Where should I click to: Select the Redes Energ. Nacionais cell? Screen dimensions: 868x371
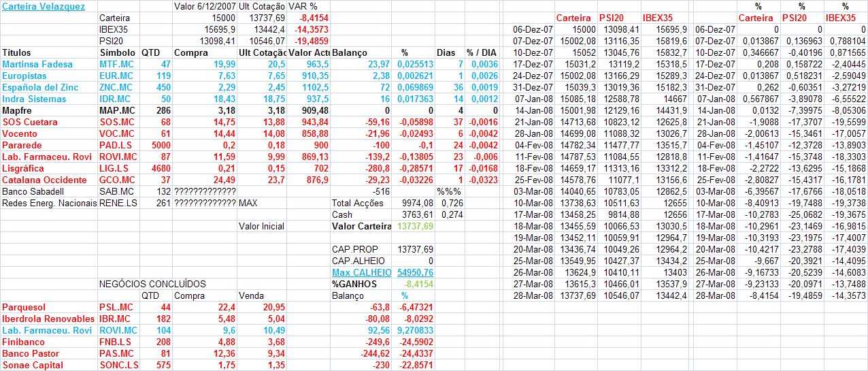[49, 204]
